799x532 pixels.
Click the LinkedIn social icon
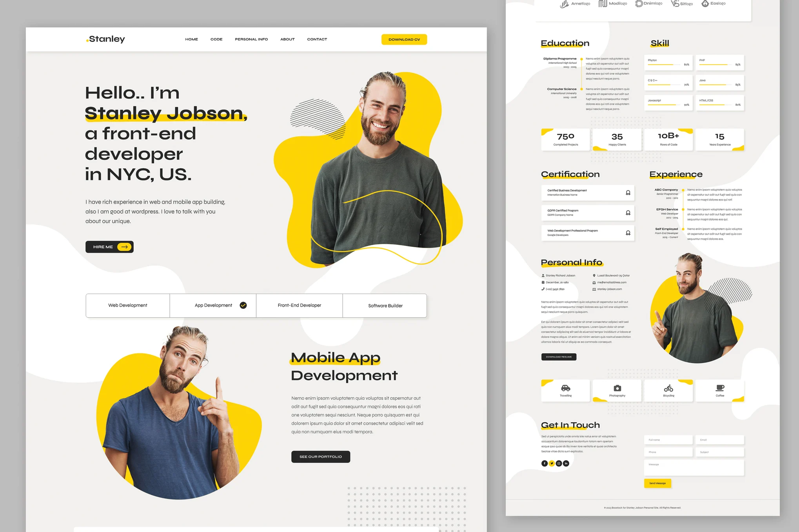pyautogui.click(x=566, y=464)
